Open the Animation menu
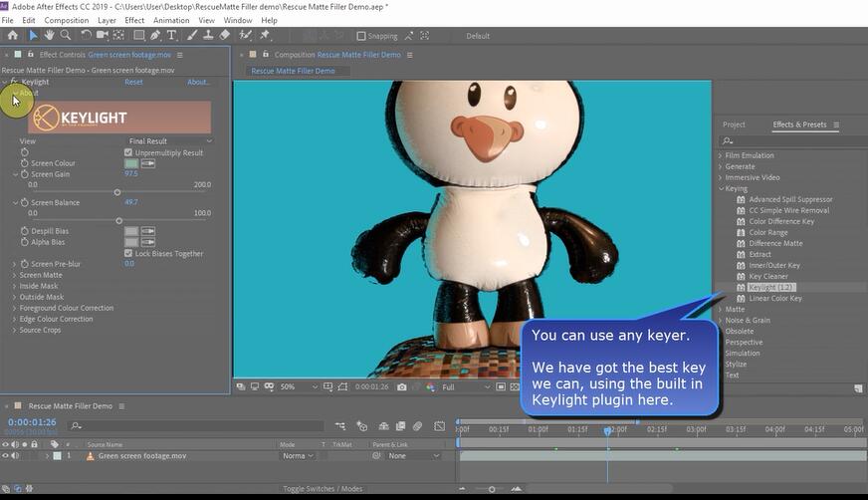This screenshot has height=500, width=868. coord(171,21)
